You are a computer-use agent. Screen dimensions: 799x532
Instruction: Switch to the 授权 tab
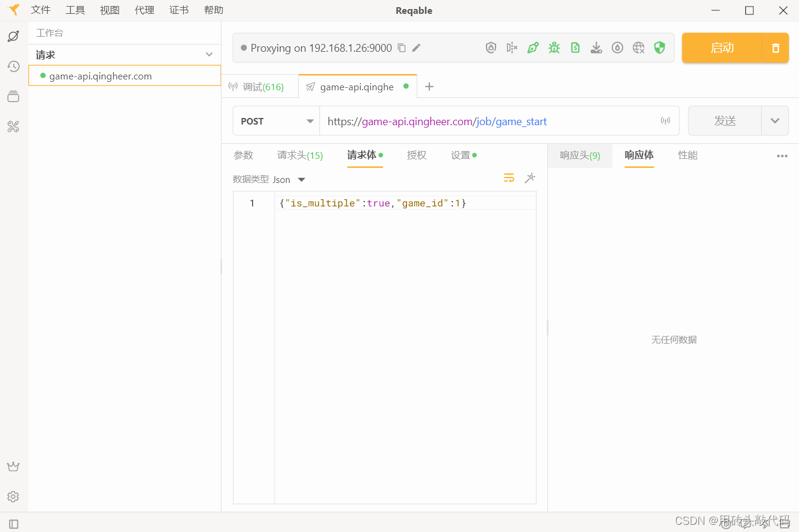(x=417, y=155)
